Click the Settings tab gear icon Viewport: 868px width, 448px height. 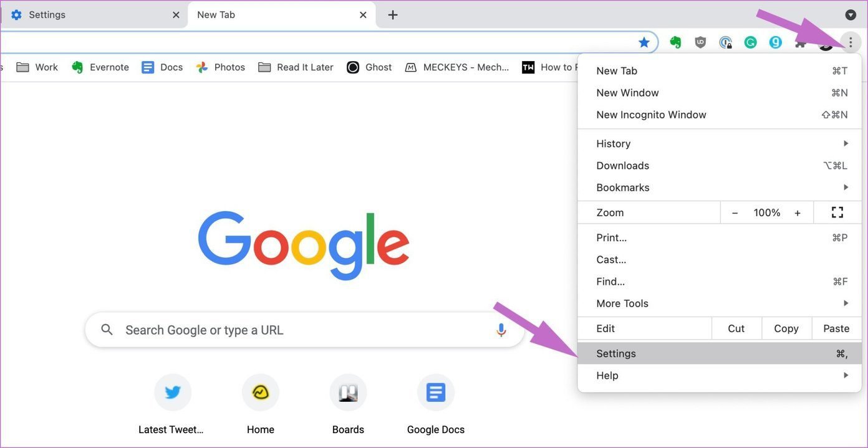click(x=16, y=15)
